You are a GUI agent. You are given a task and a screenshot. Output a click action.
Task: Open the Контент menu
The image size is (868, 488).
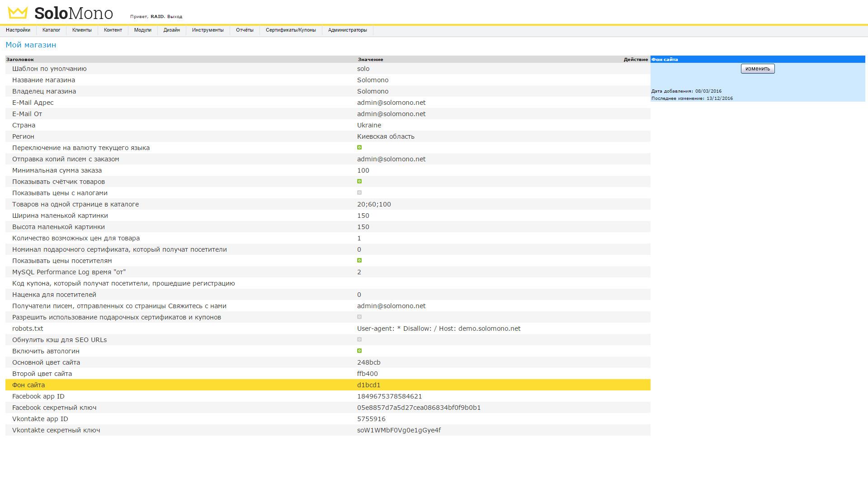(x=113, y=30)
